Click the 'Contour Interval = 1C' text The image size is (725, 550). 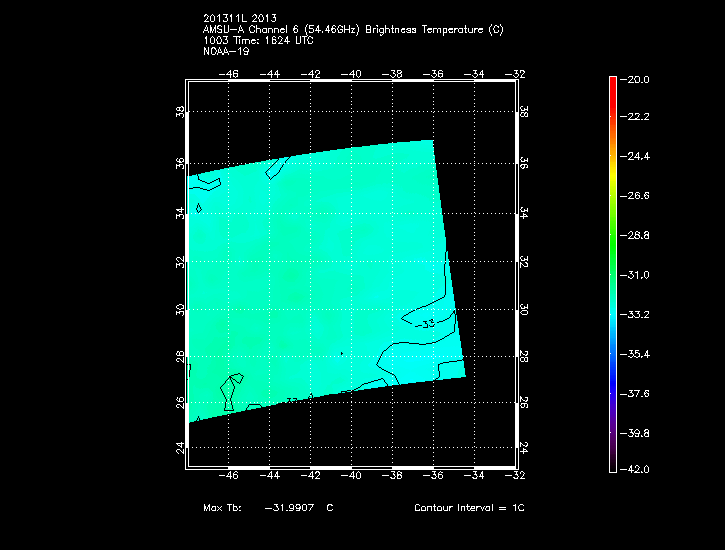click(469, 508)
